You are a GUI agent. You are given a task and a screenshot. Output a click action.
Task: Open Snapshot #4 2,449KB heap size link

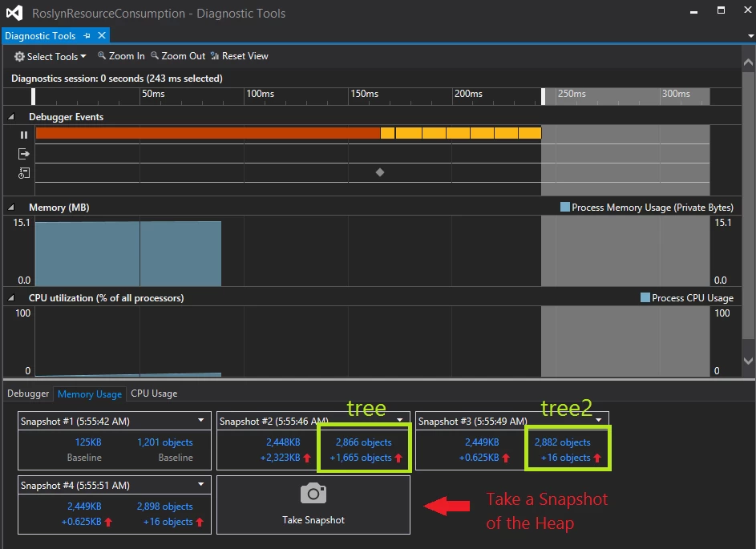pos(84,506)
